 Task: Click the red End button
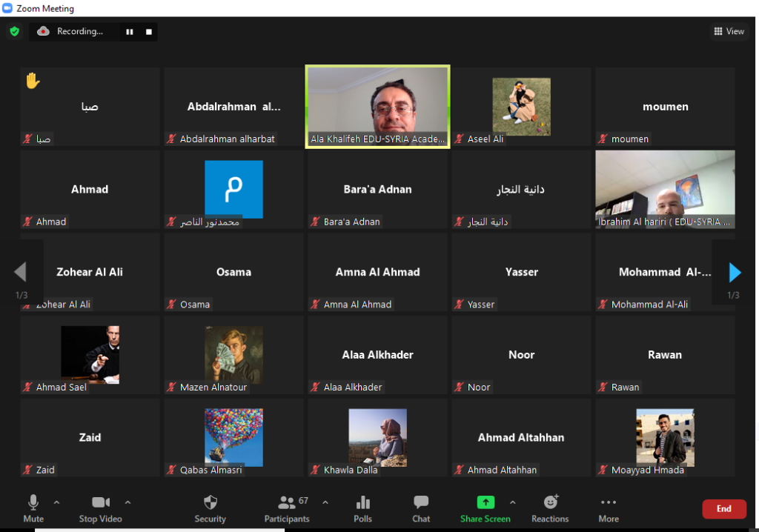point(723,508)
